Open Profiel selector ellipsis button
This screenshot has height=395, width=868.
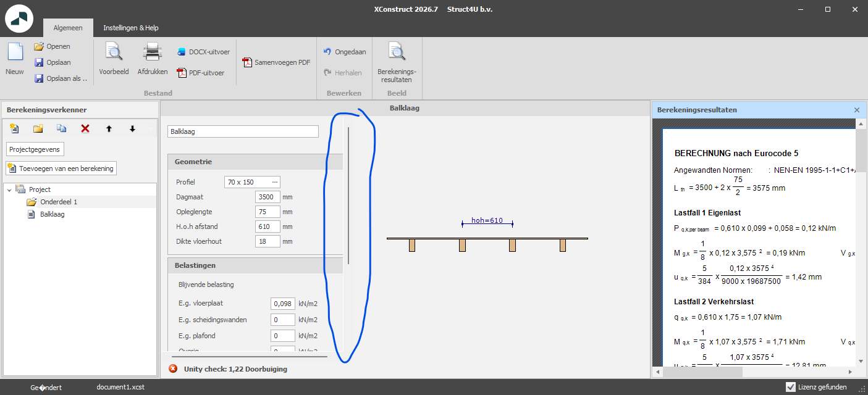point(275,182)
